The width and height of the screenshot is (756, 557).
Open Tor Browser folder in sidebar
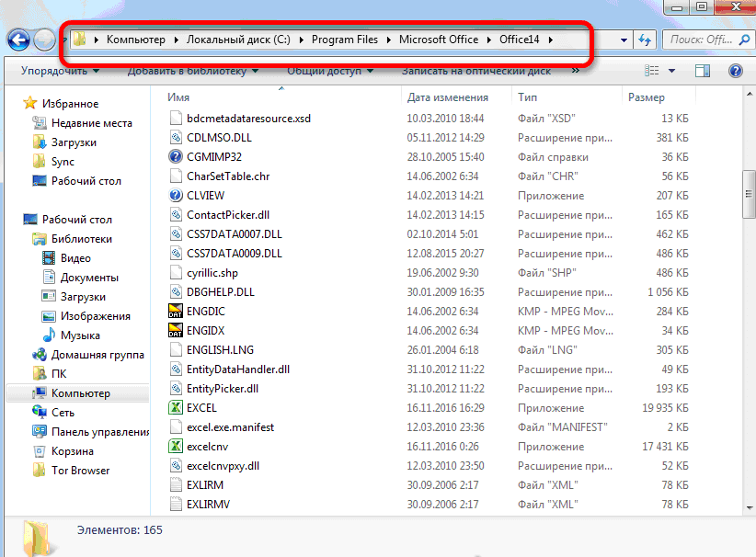(79, 471)
